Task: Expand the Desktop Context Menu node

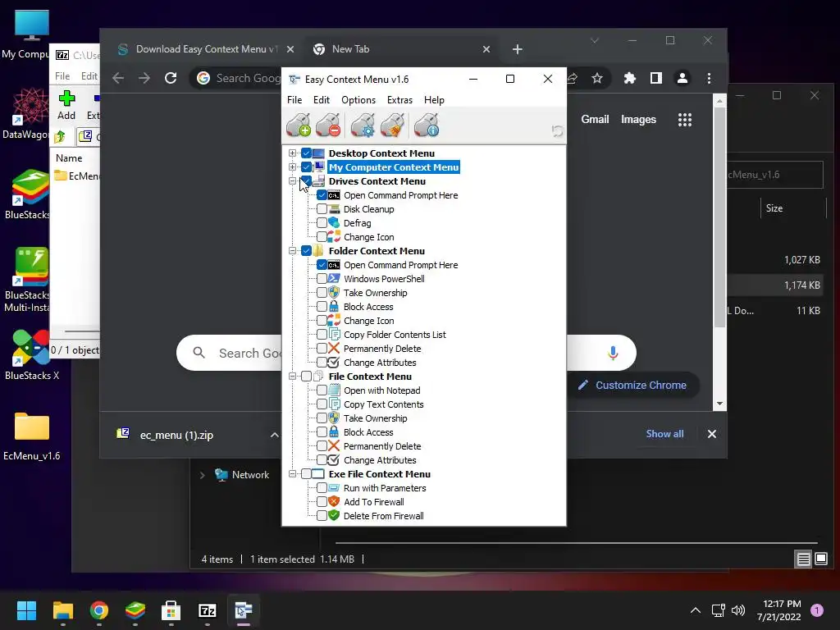Action: coord(293,153)
